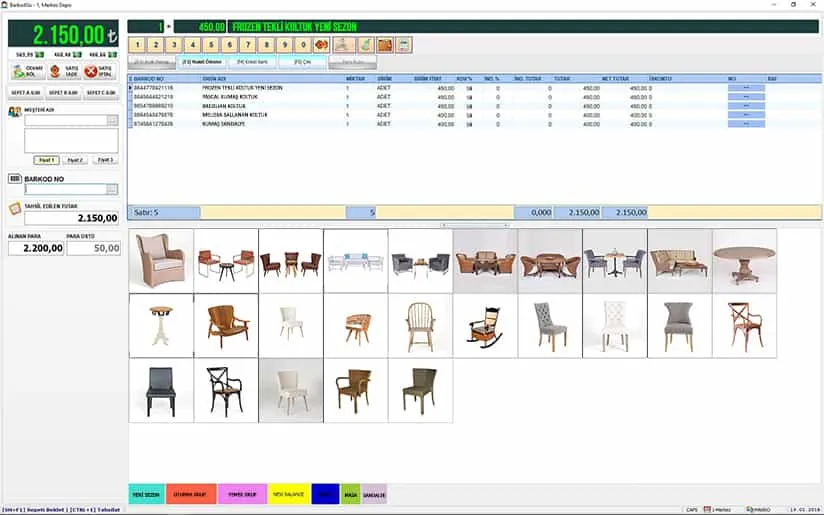Click the Sepet A basket button
Image resolution: width=824 pixels, height=515 pixels.
24,93
